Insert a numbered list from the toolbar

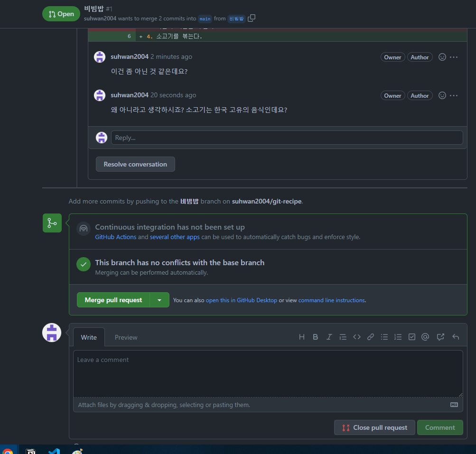point(398,337)
